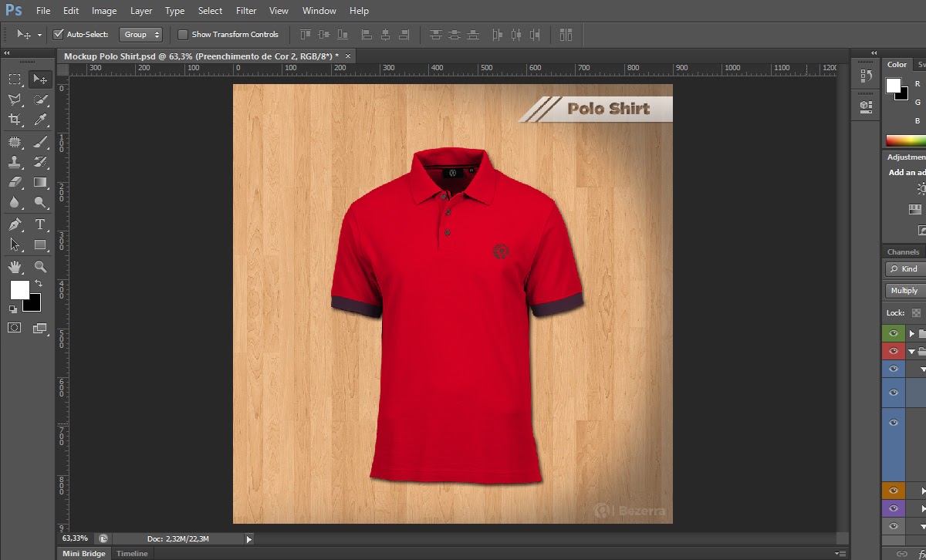Enable Show Transform Controls
Viewport: 926px width, 560px height.
click(183, 34)
